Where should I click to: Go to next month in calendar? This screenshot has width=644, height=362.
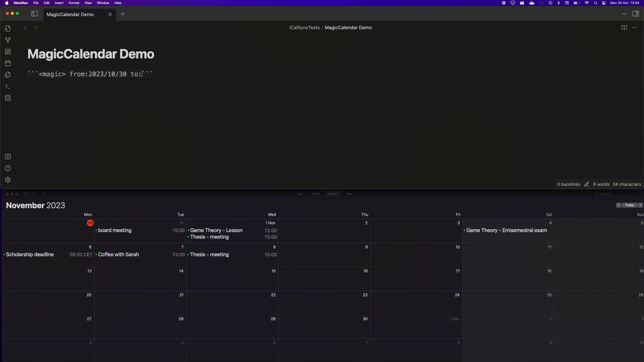[640, 205]
